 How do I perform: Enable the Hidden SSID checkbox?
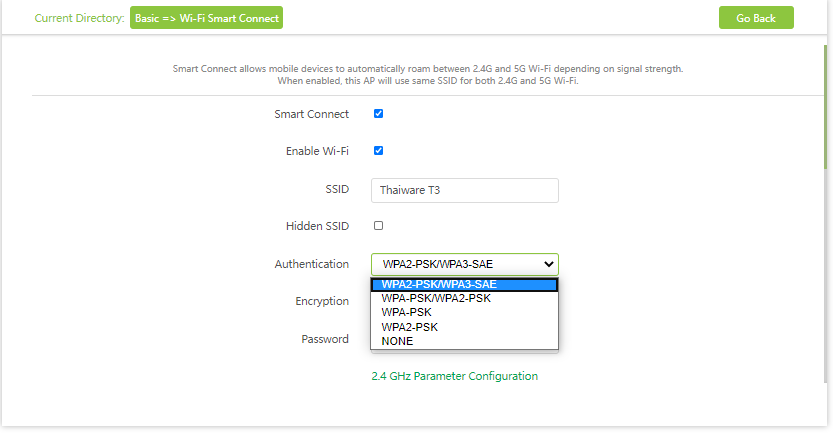(x=379, y=226)
